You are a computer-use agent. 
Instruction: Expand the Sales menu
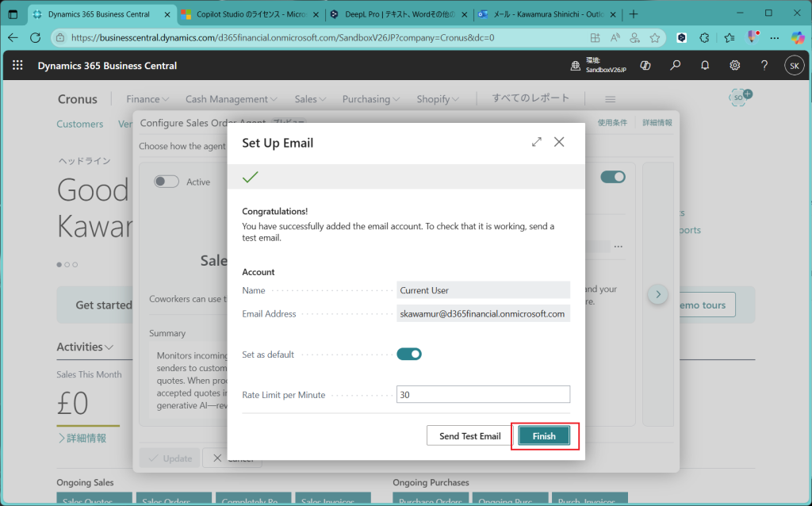[x=310, y=99]
